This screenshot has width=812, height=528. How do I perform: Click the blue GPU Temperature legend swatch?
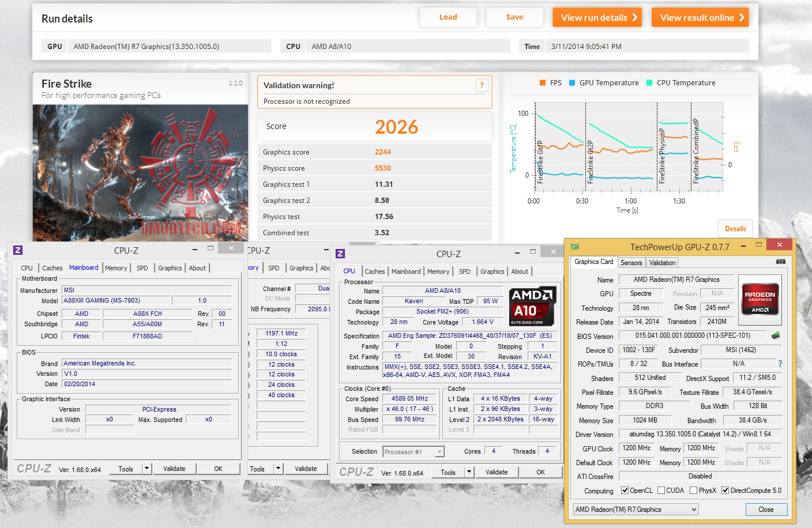click(572, 83)
